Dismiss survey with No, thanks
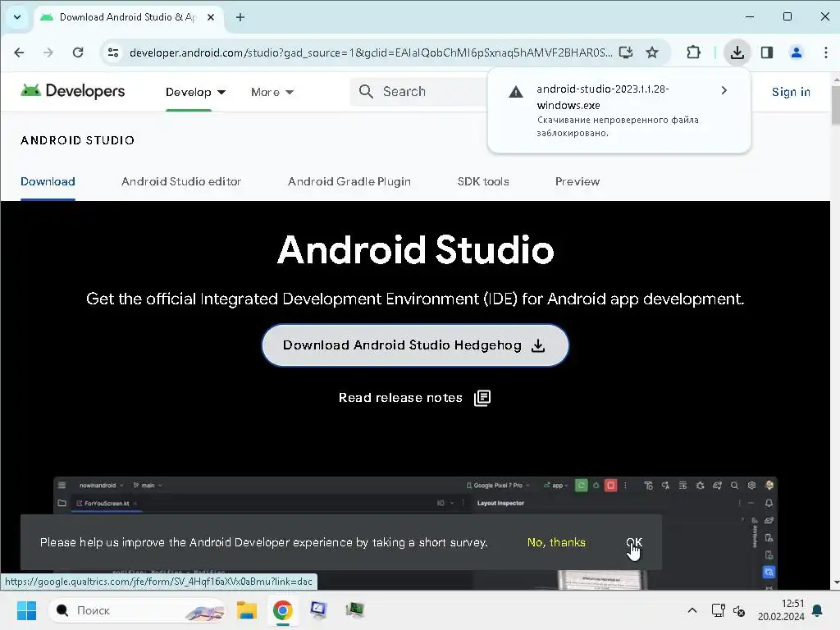 click(556, 542)
